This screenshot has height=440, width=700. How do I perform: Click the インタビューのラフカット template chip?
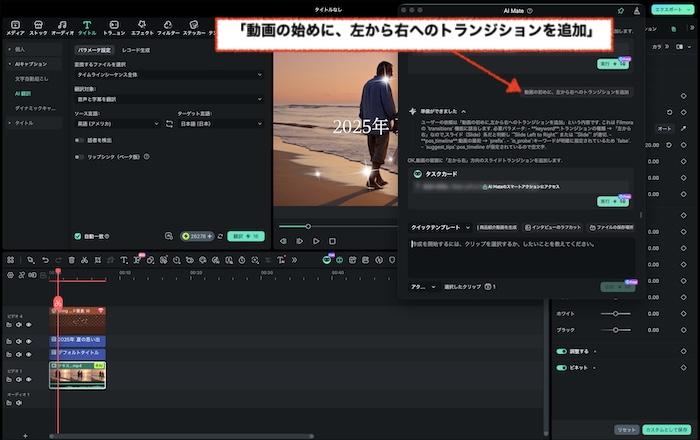(553, 228)
